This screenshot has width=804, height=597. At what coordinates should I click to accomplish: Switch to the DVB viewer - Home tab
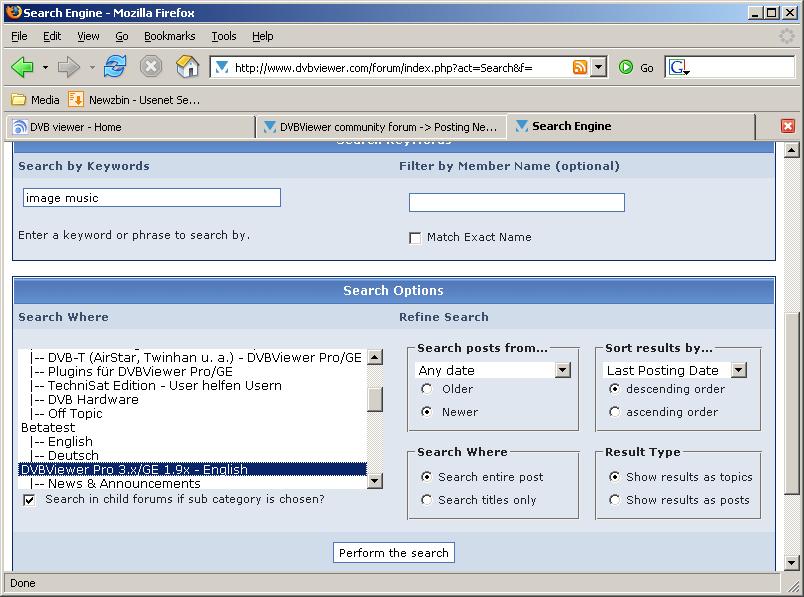pyautogui.click(x=130, y=127)
